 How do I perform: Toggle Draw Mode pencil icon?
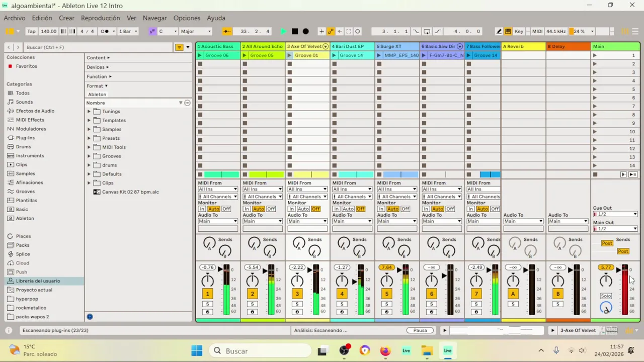click(499, 31)
